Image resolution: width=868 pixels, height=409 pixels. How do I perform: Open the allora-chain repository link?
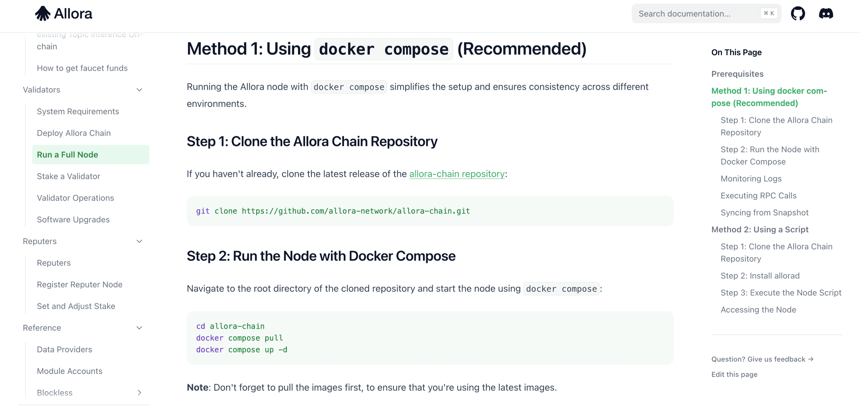click(x=457, y=174)
